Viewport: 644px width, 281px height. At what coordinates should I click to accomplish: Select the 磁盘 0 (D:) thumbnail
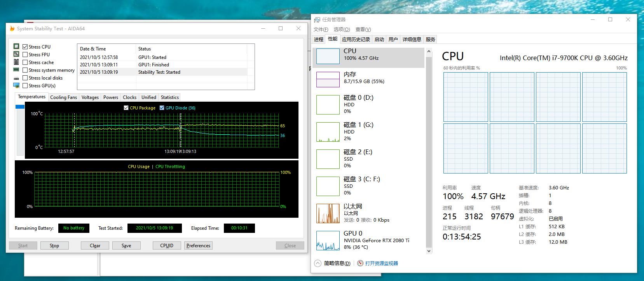328,105
